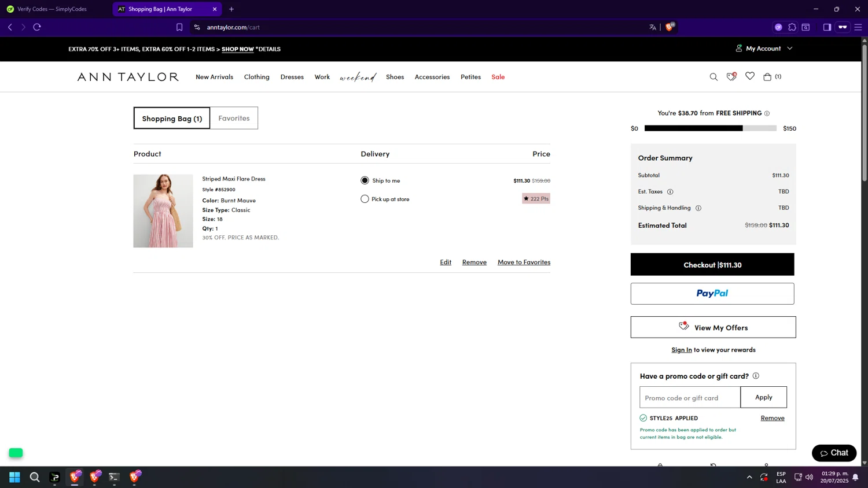This screenshot has height=488, width=868.
Task: Open Brave Shields icon
Action: click(670, 27)
